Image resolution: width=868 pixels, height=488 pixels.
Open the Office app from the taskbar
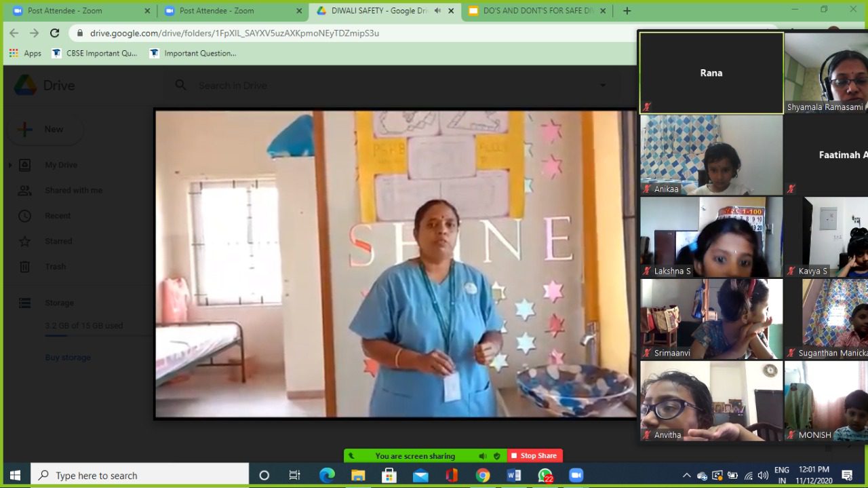pyautogui.click(x=452, y=475)
